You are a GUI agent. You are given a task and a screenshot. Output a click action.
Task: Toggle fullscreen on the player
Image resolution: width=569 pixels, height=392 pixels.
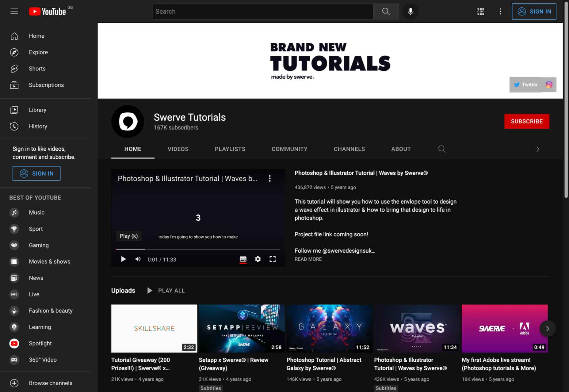(x=273, y=259)
